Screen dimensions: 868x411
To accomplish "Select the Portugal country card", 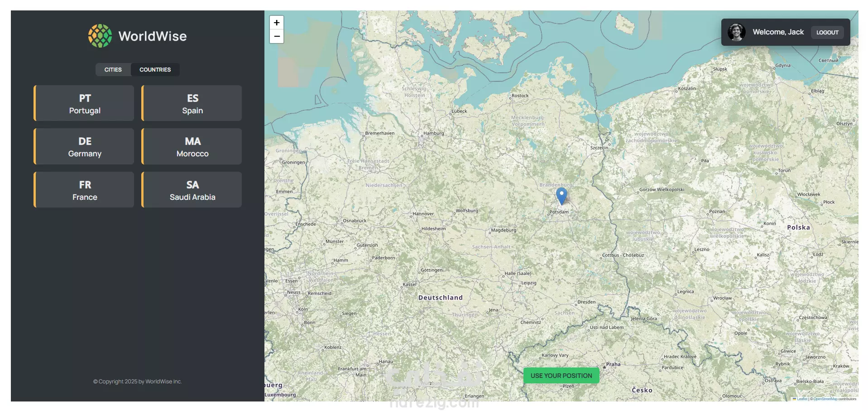I will [x=84, y=103].
